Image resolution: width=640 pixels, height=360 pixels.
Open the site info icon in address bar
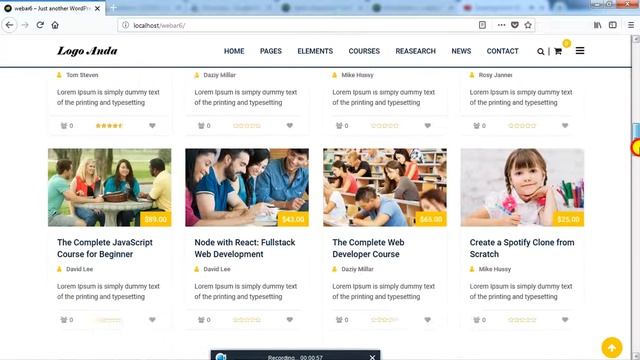(x=125, y=25)
